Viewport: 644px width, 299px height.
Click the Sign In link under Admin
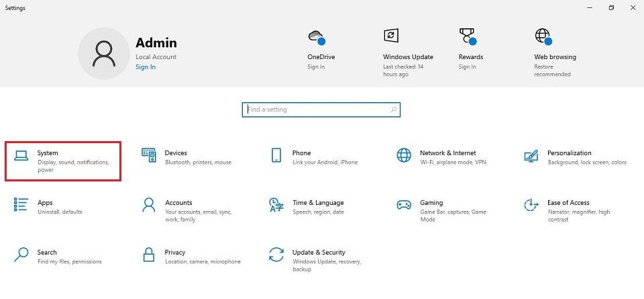tap(146, 67)
